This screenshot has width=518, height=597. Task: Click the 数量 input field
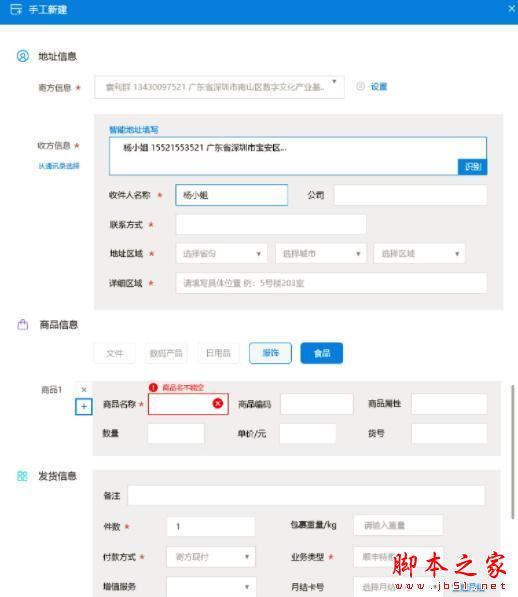[x=175, y=433]
